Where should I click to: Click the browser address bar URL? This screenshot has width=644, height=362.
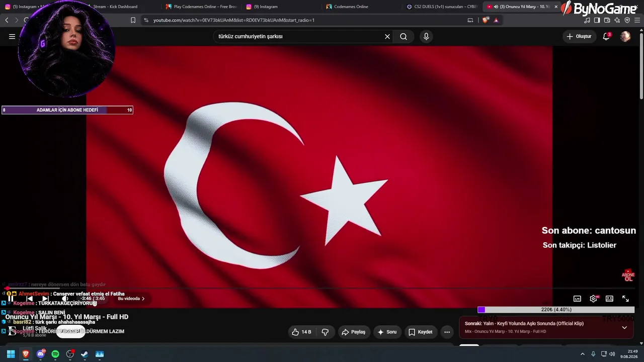coord(234,20)
